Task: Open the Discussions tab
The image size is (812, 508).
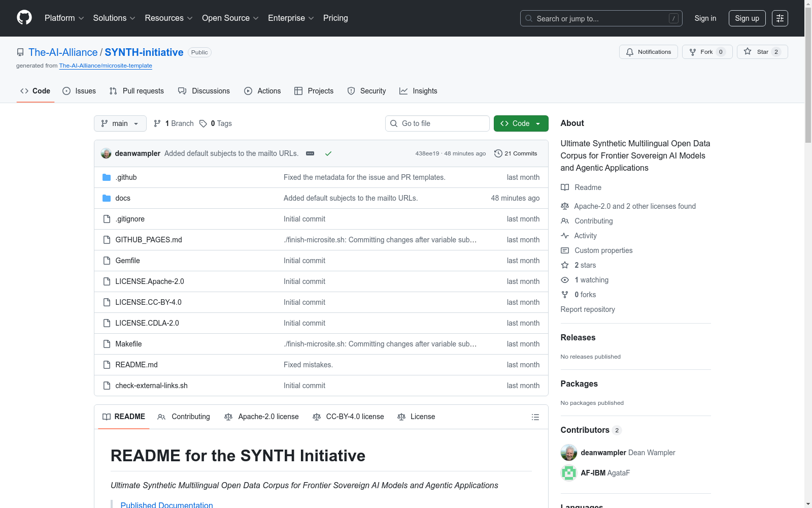Action: [x=204, y=91]
